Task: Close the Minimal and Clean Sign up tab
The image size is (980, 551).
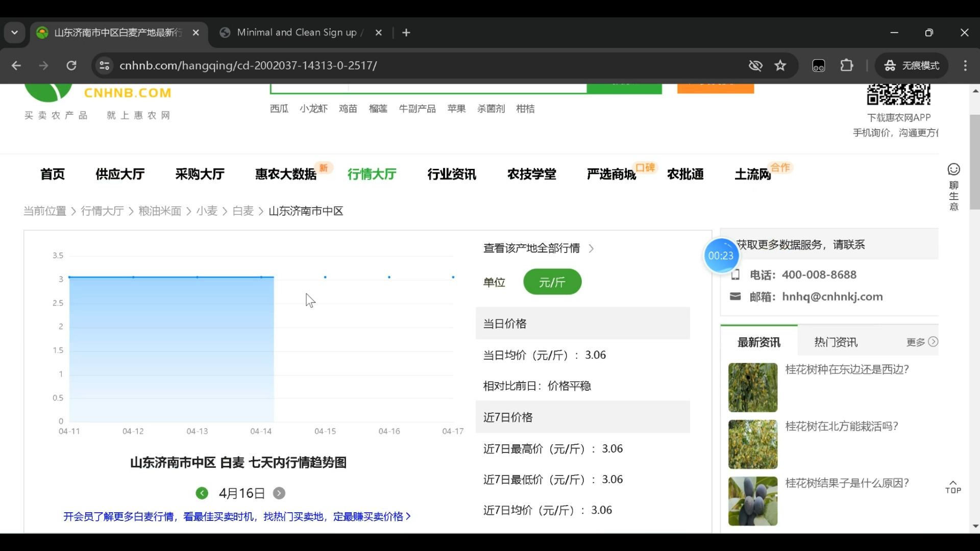Action: coord(379,33)
